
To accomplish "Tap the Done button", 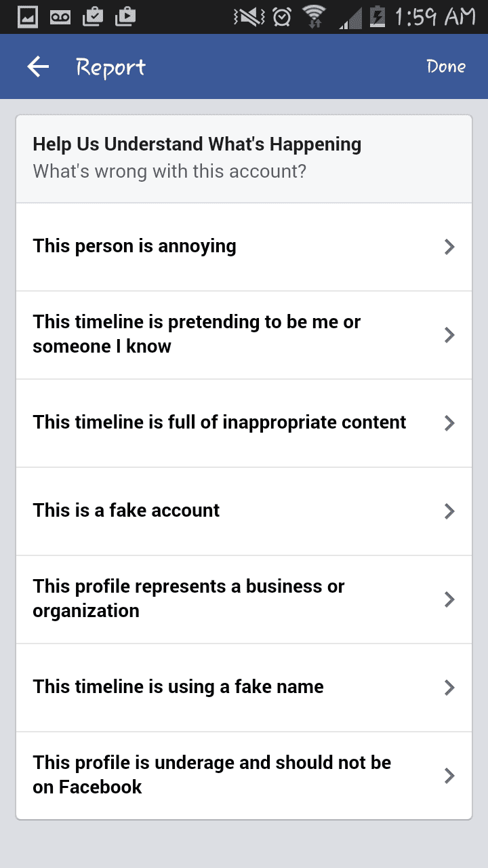I will coord(446,66).
